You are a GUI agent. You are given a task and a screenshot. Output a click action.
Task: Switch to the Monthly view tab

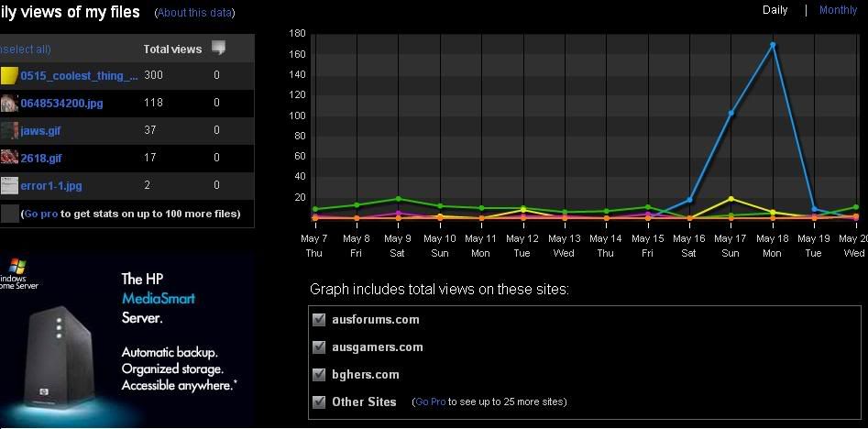(838, 10)
